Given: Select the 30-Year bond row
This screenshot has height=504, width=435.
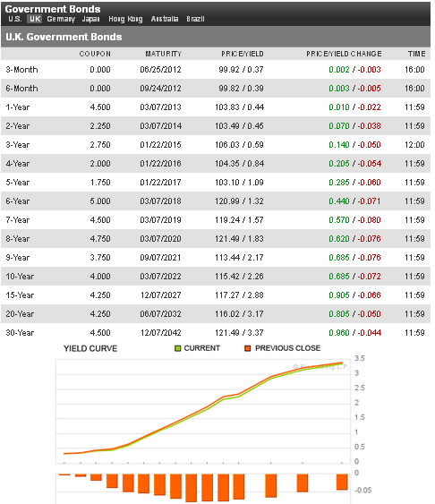Looking at the screenshot, I should [216, 333].
